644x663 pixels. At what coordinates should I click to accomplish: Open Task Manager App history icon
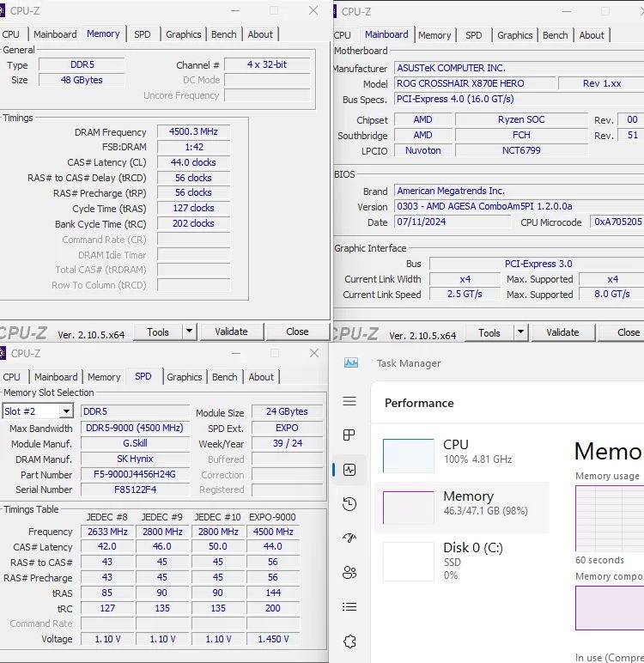(x=349, y=503)
